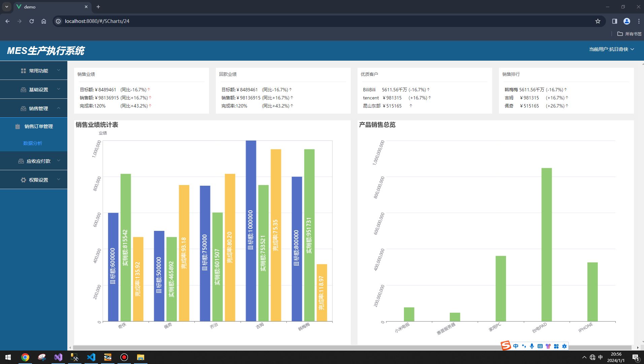Image resolution: width=644 pixels, height=364 pixels.
Task: Click the 家用PC green bar
Action: click(501, 289)
